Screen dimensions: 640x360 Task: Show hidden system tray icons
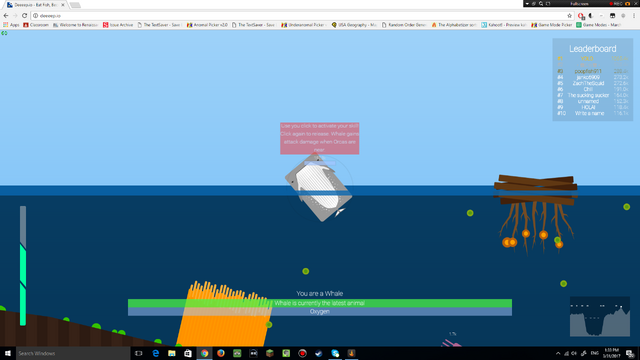click(558, 353)
